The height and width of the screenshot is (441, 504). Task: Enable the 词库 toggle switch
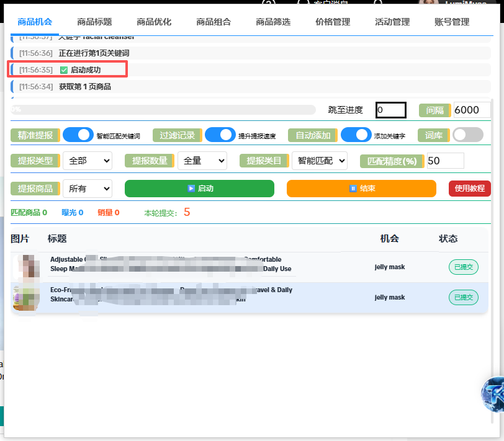[467, 135]
